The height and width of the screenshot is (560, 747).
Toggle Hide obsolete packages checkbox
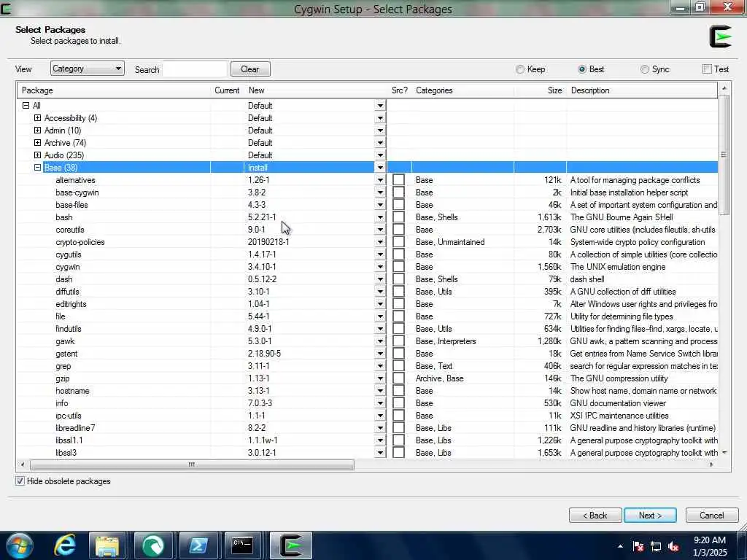(x=20, y=481)
